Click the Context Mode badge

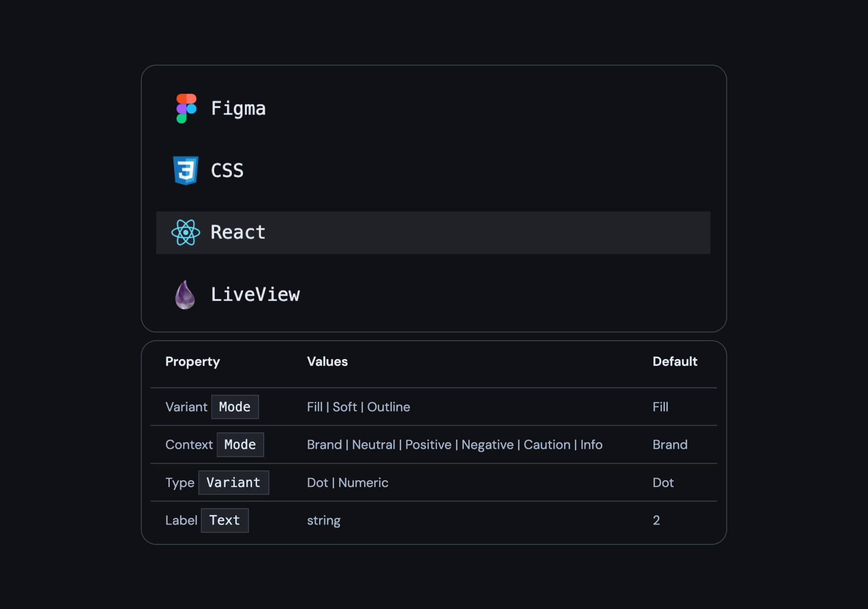(240, 444)
